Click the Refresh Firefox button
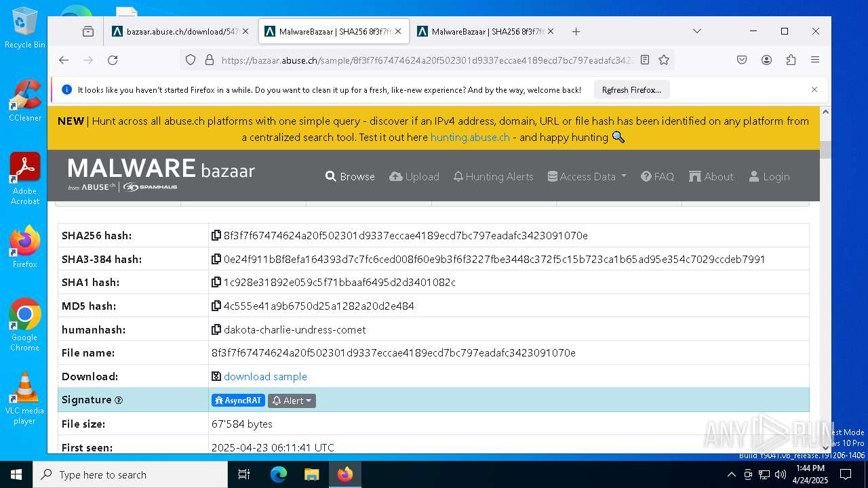Screen dimensions: 868x488 [x=631, y=89]
